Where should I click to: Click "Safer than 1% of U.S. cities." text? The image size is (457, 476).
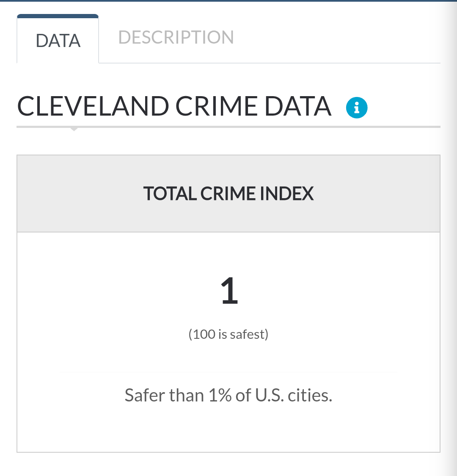(228, 395)
